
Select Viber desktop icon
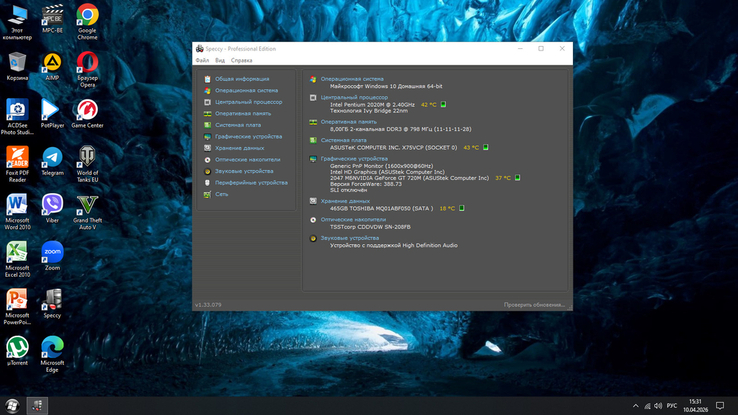click(x=52, y=208)
